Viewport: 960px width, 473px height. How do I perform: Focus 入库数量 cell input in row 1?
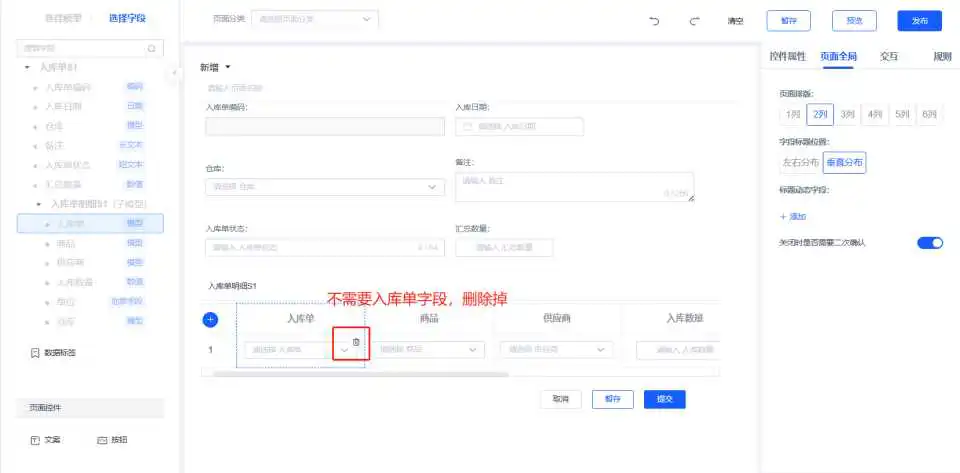(678, 350)
